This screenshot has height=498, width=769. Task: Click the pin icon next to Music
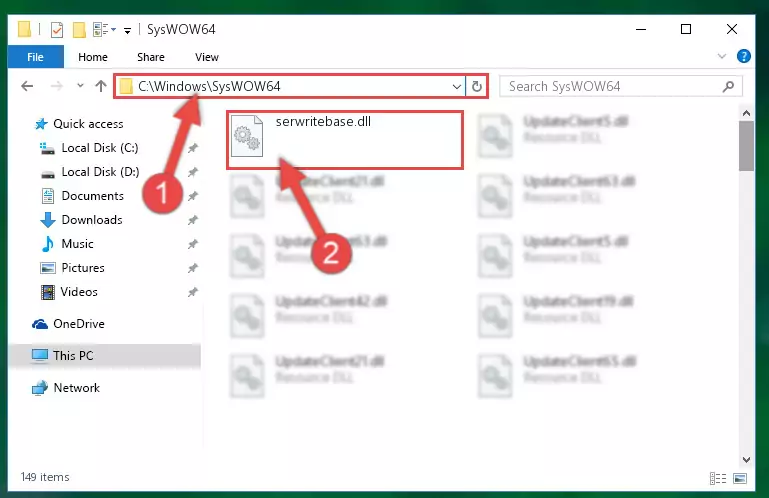click(193, 244)
